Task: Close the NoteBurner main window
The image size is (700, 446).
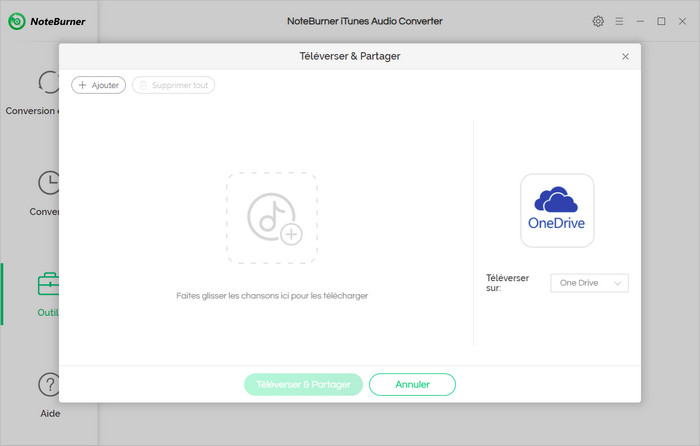Action: click(x=682, y=21)
